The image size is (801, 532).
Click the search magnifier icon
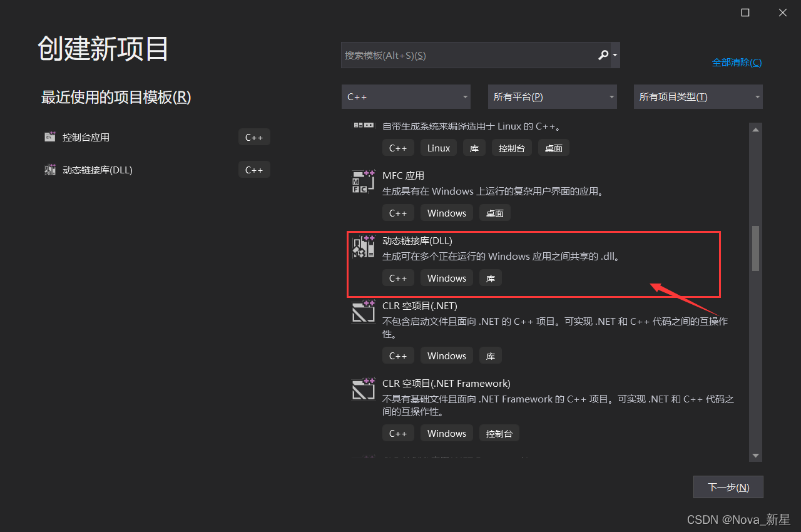603,55
